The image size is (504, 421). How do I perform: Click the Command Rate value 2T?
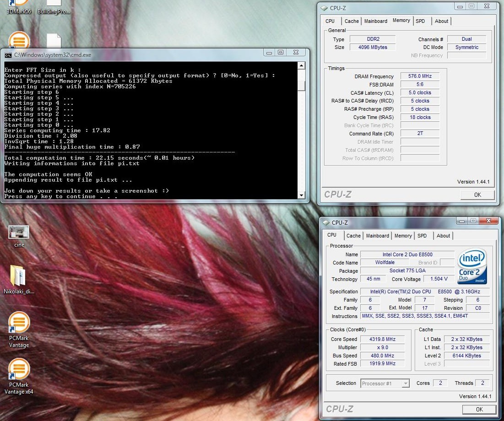tap(420, 133)
